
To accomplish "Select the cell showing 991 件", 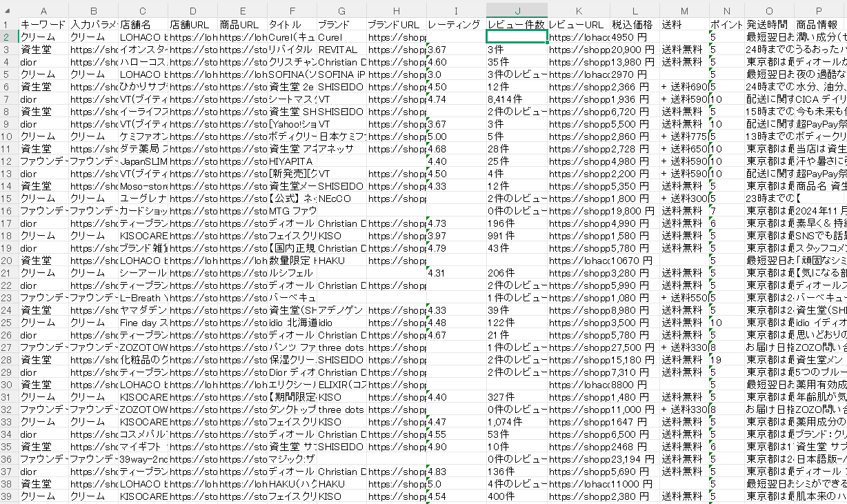I will click(x=517, y=236).
